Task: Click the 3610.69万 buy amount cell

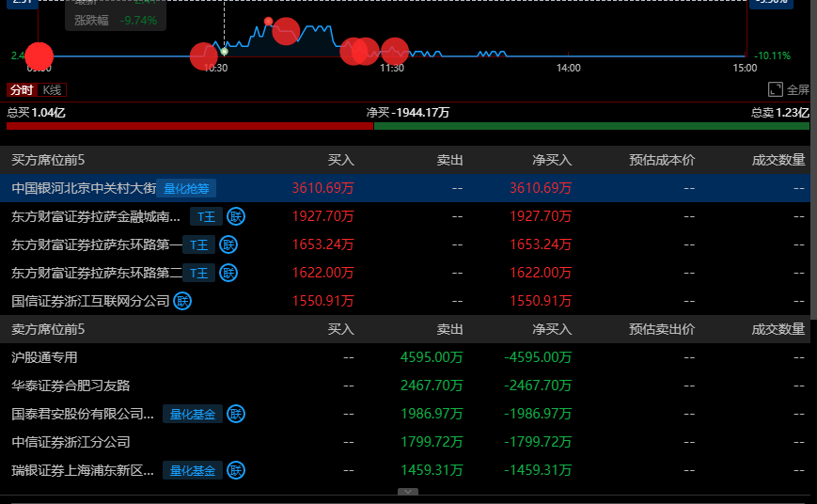Action: coord(322,188)
